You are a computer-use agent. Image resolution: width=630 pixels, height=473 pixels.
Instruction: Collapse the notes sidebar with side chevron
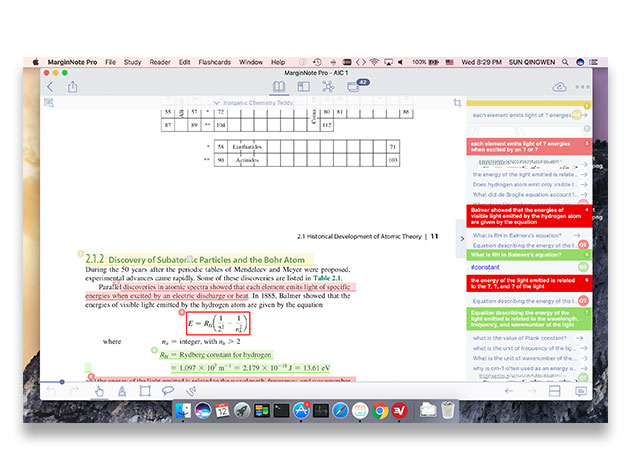coord(462,239)
